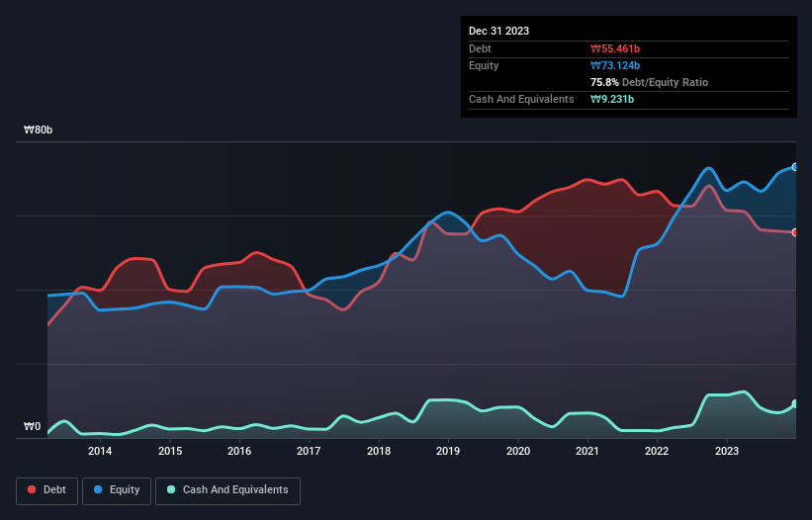This screenshot has height=520, width=812.
Task: Click the 2021 x-axis label
Action: 587,451
